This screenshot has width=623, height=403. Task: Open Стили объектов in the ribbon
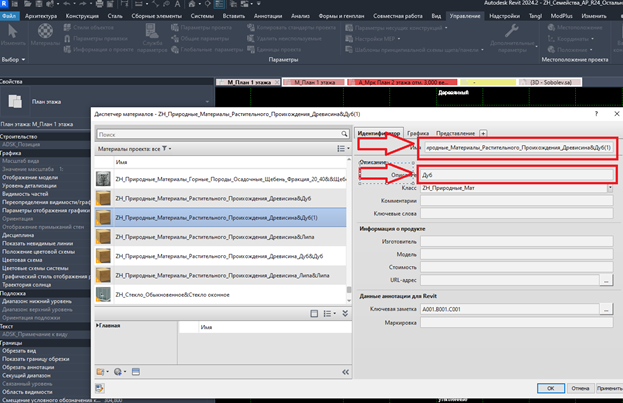pyautogui.click(x=89, y=27)
